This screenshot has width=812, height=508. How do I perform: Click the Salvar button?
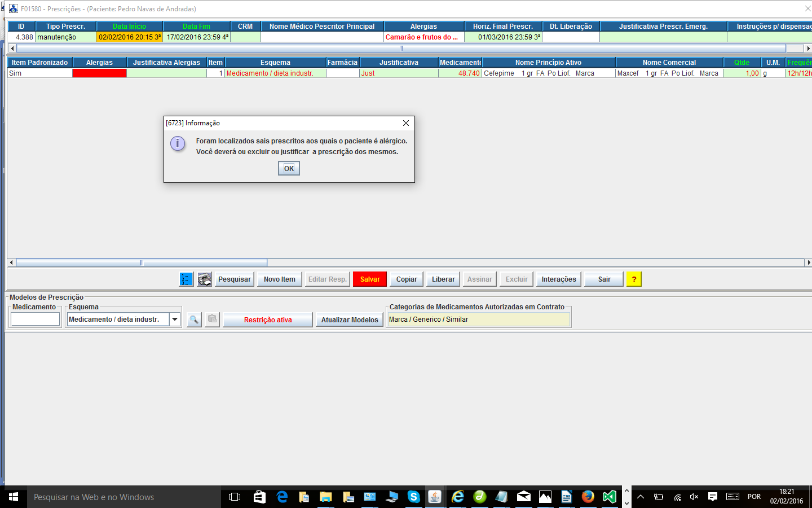tap(370, 279)
